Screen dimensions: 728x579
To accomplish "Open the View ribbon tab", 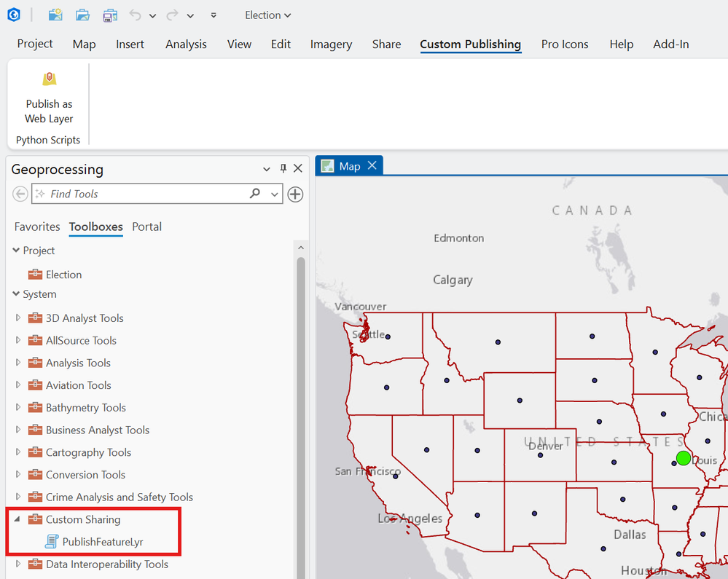I will pyautogui.click(x=239, y=44).
